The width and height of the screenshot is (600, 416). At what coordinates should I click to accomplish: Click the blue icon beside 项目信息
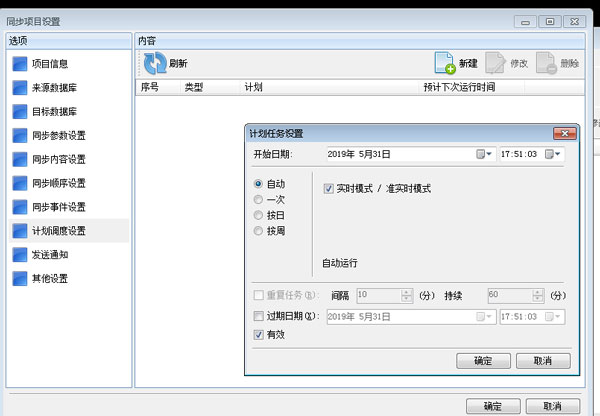pos(20,64)
